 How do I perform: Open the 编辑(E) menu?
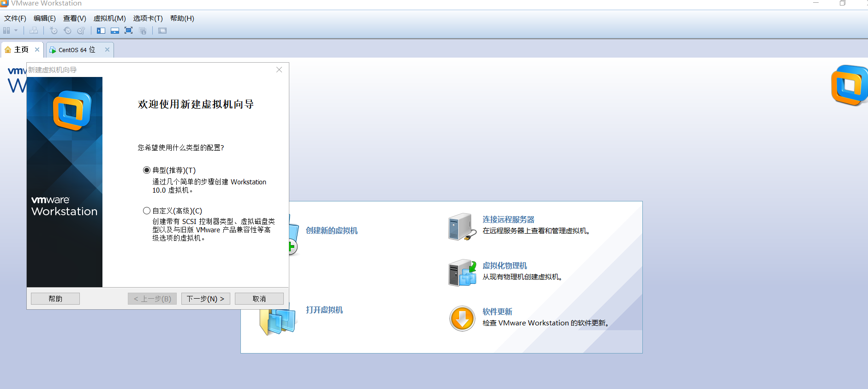(x=45, y=18)
